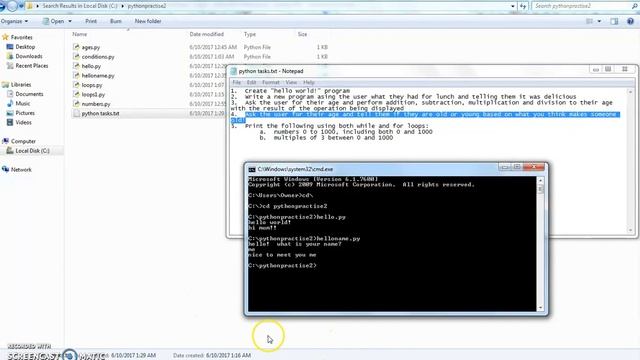Click the numbers.py file icon
This screenshot has width=640, height=360.
[76, 104]
